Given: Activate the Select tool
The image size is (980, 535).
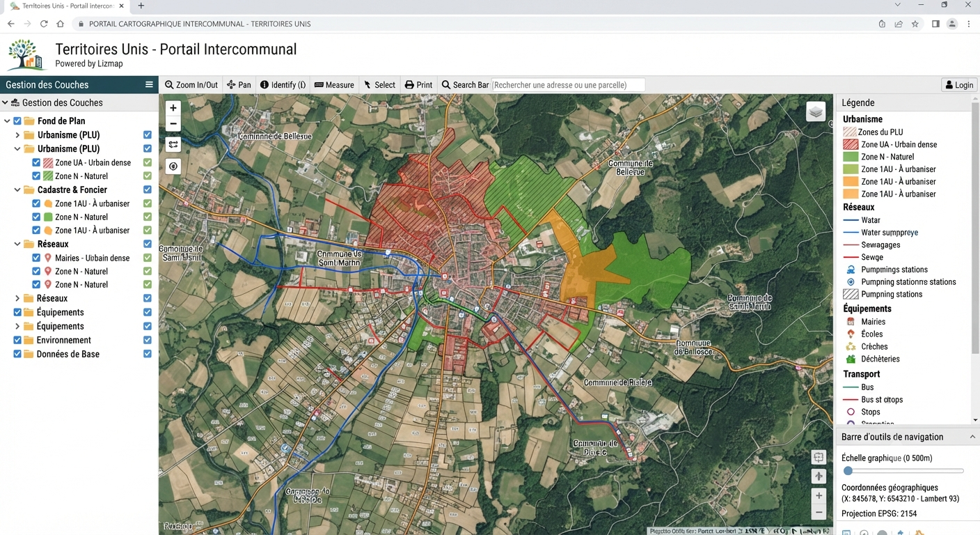Looking at the screenshot, I should click(380, 85).
